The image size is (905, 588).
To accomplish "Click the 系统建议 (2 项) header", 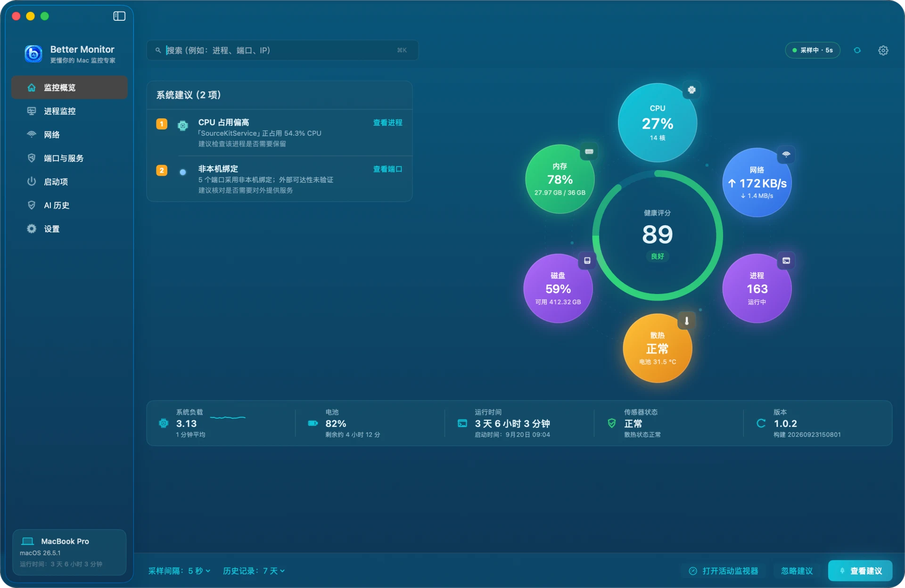I will click(189, 95).
